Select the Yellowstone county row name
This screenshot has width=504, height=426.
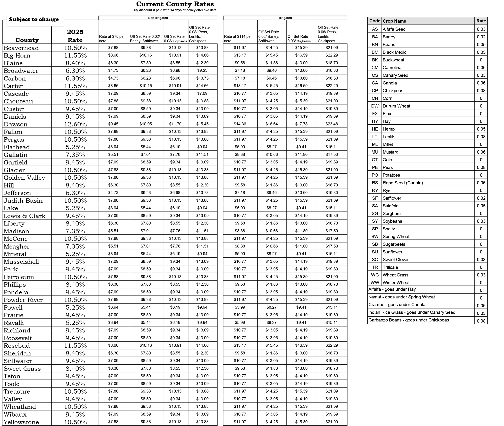pyautogui.click(x=21, y=422)
